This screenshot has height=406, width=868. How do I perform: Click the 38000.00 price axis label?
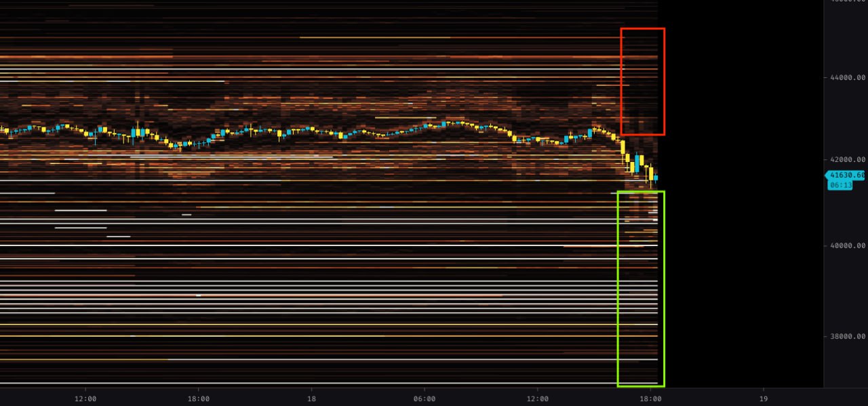(x=847, y=336)
